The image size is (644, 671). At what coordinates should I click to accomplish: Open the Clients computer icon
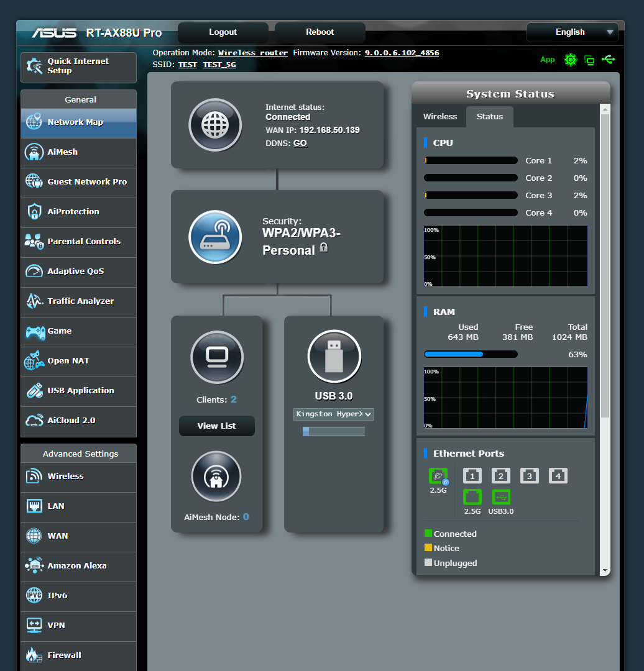[217, 357]
